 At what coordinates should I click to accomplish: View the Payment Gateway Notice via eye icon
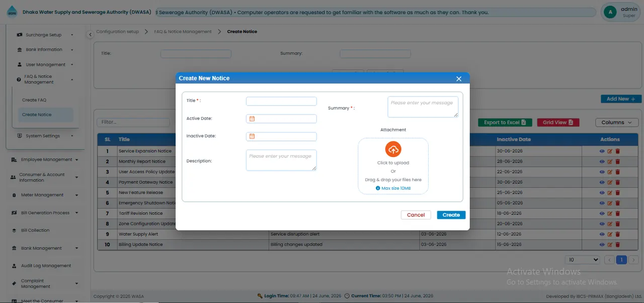pos(602,182)
